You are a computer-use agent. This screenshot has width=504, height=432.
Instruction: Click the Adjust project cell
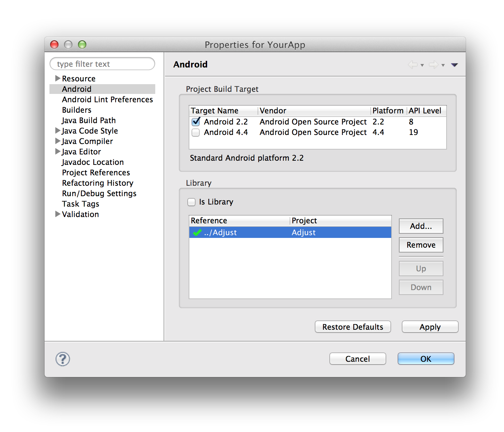coord(304,232)
